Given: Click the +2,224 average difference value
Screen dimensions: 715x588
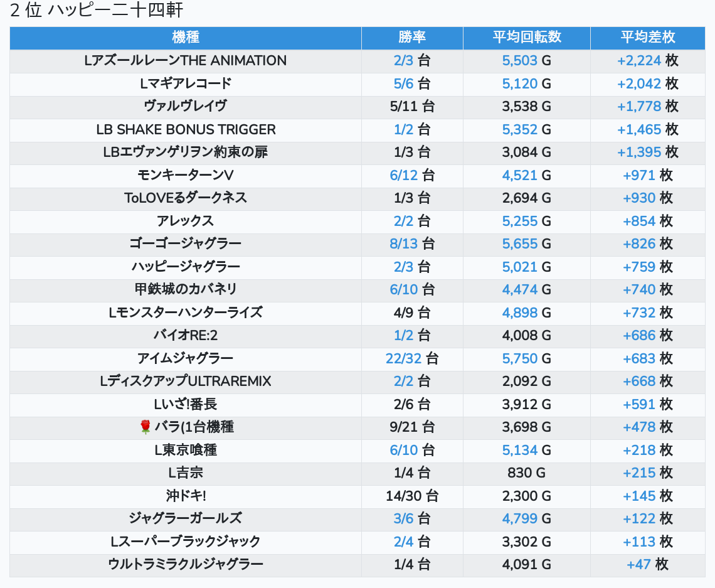Looking at the screenshot, I should 639,61.
